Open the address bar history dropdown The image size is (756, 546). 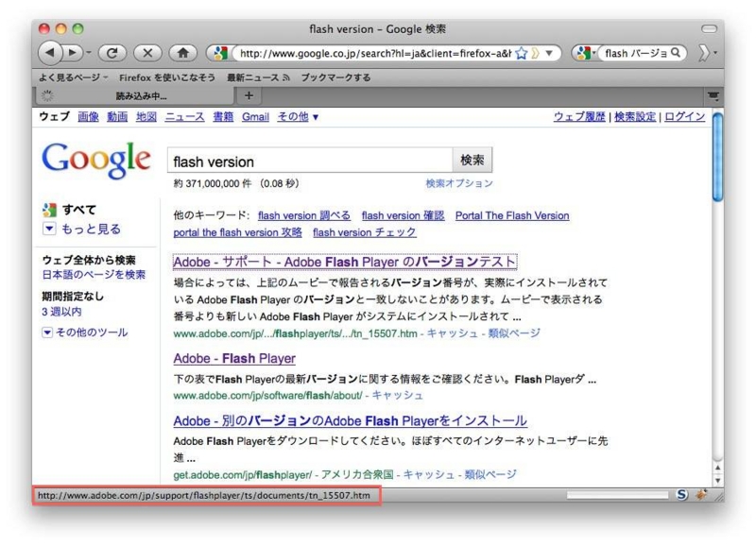tap(549, 54)
